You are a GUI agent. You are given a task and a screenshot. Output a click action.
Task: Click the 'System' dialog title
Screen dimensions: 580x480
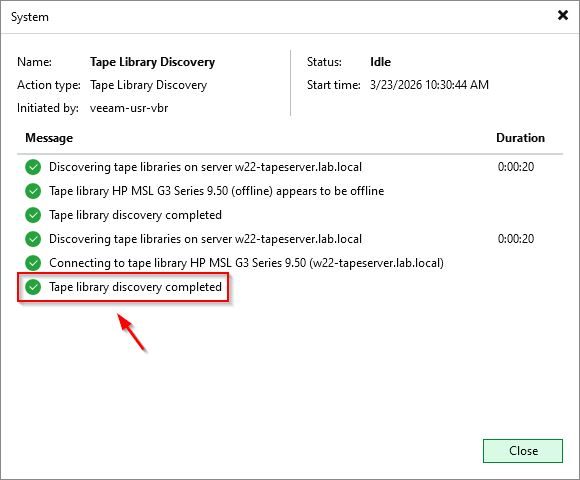pos(30,17)
